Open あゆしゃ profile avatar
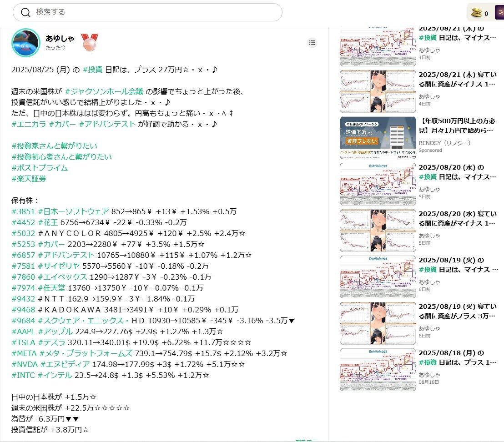This screenshot has height=442, width=504. coord(26,43)
